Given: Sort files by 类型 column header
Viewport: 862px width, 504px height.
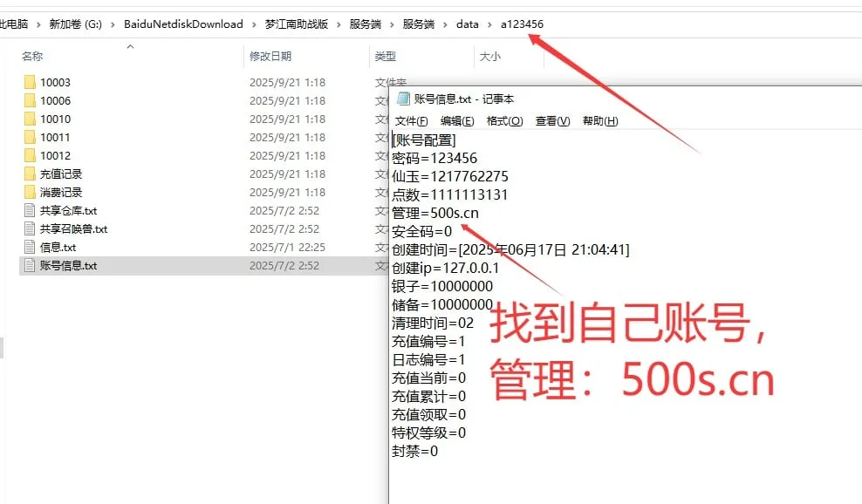Looking at the screenshot, I should point(386,56).
